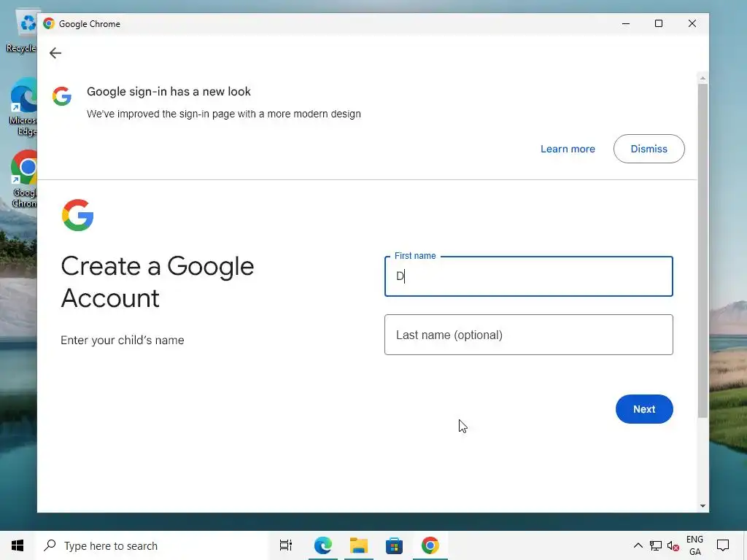Click the Google G icon in the banner
The width and height of the screenshot is (747, 560).
(x=62, y=96)
